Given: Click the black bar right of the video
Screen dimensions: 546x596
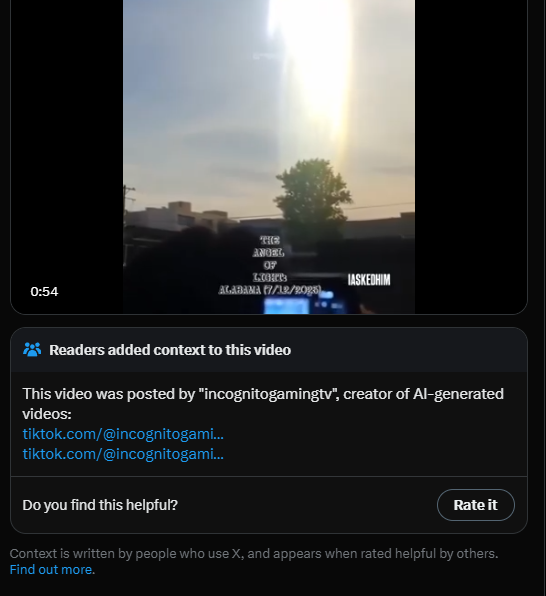Looking at the screenshot, I should point(471,152).
